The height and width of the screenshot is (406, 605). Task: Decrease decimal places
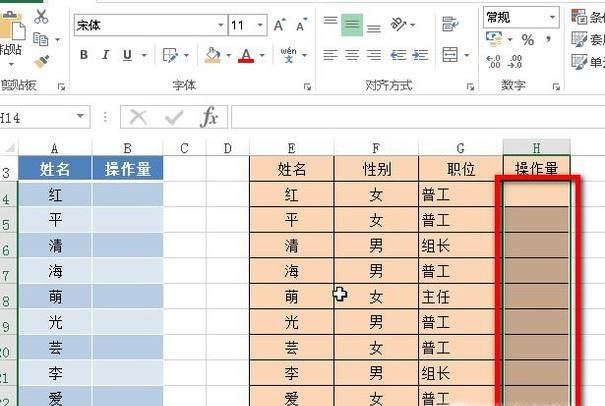515,62
